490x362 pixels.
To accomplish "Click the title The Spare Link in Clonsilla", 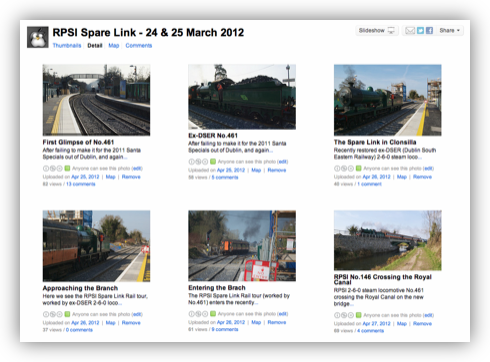I will tap(375, 142).
